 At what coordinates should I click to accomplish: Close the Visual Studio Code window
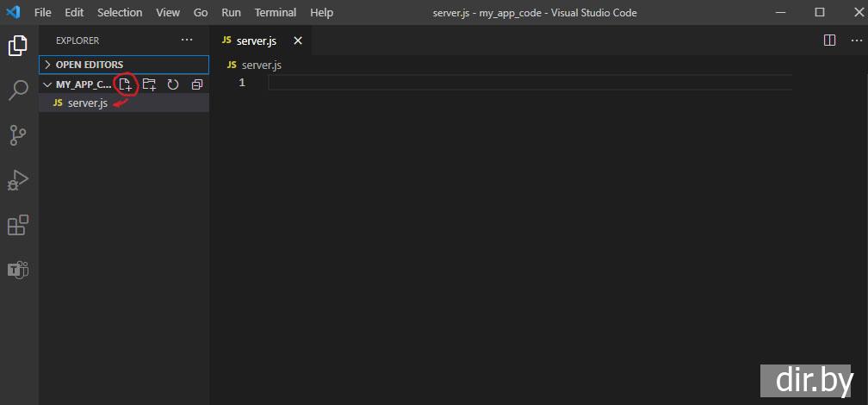858,12
